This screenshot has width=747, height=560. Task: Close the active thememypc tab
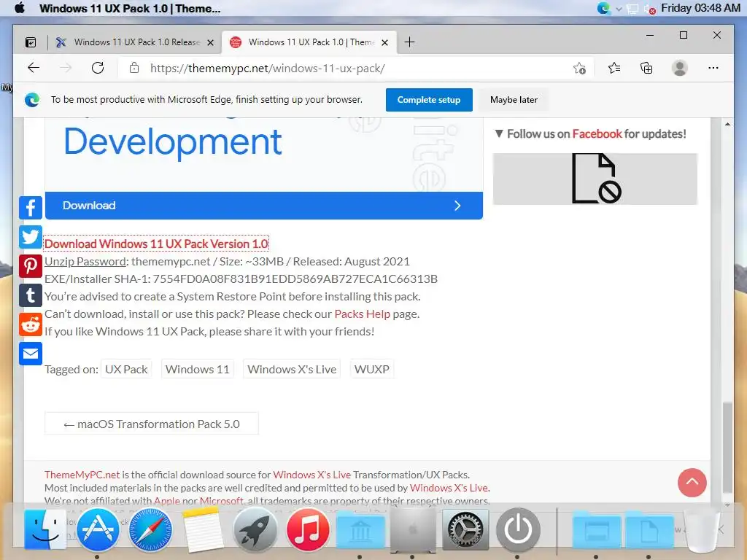(385, 42)
